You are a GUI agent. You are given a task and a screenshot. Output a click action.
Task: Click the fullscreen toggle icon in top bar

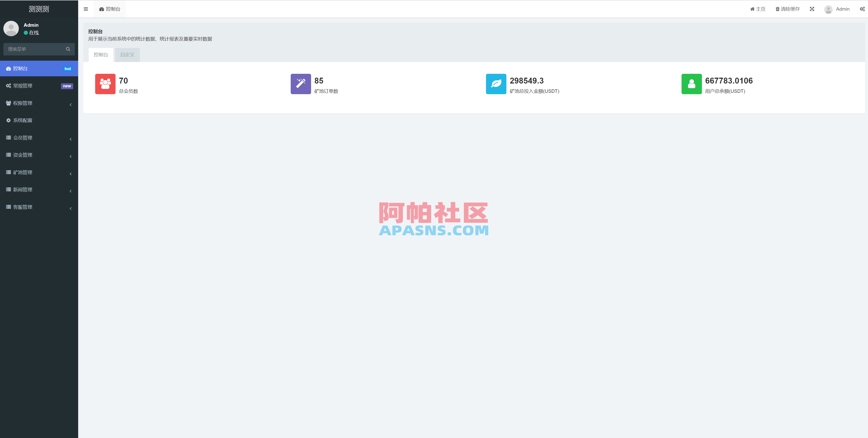pos(812,9)
